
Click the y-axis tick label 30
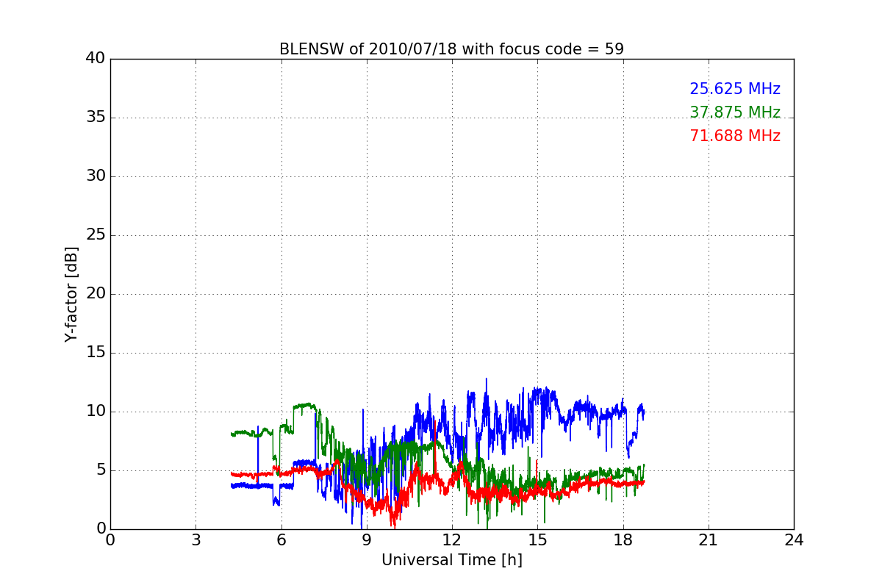(96, 176)
